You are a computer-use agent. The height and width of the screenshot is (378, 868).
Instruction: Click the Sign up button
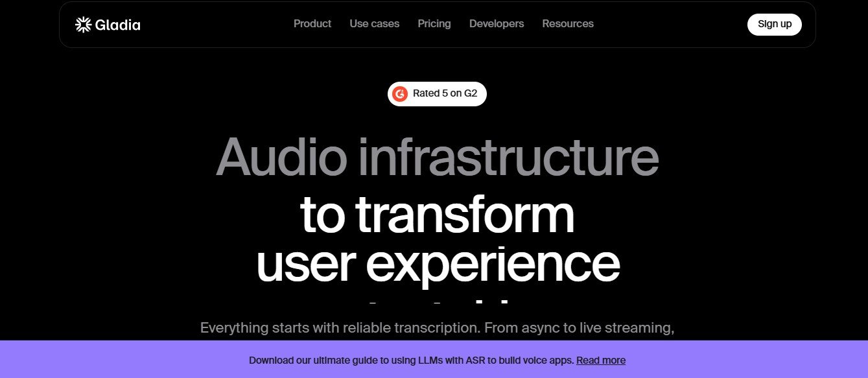pyautogui.click(x=774, y=24)
